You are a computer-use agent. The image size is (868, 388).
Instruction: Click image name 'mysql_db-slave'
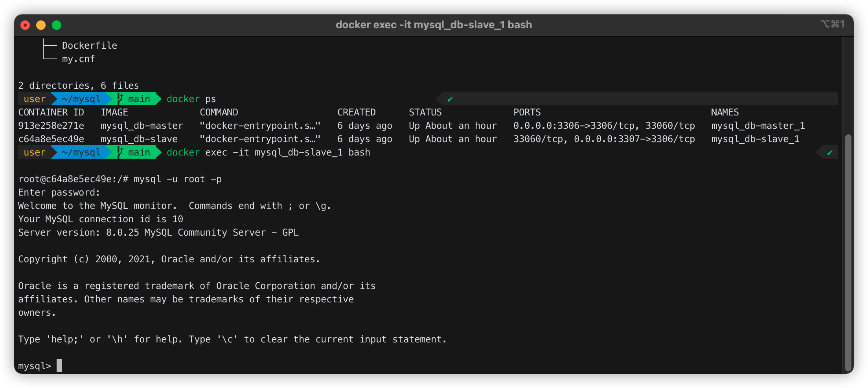139,139
